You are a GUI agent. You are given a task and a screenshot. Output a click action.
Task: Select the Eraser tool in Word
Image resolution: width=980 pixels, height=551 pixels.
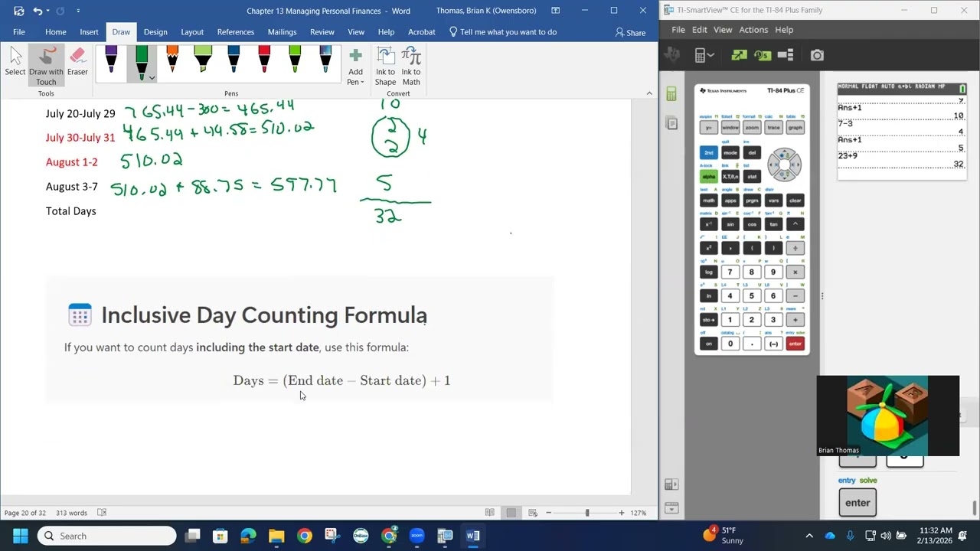point(77,63)
